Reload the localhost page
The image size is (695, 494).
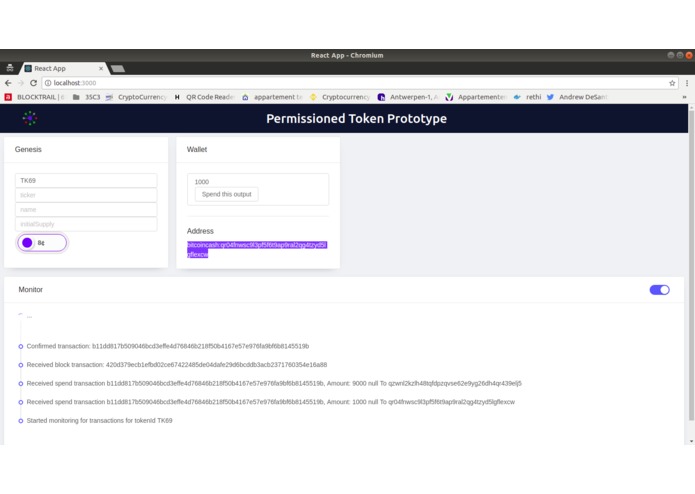[33, 83]
